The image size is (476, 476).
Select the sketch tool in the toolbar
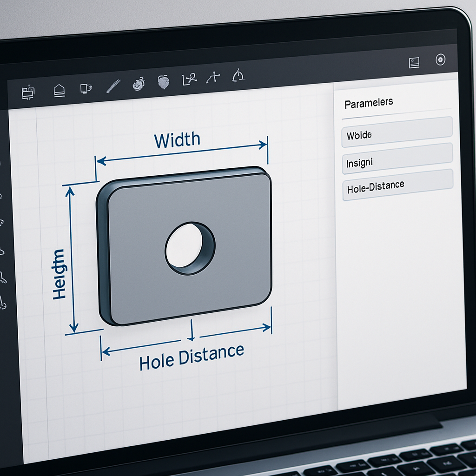pyautogui.click(x=28, y=92)
